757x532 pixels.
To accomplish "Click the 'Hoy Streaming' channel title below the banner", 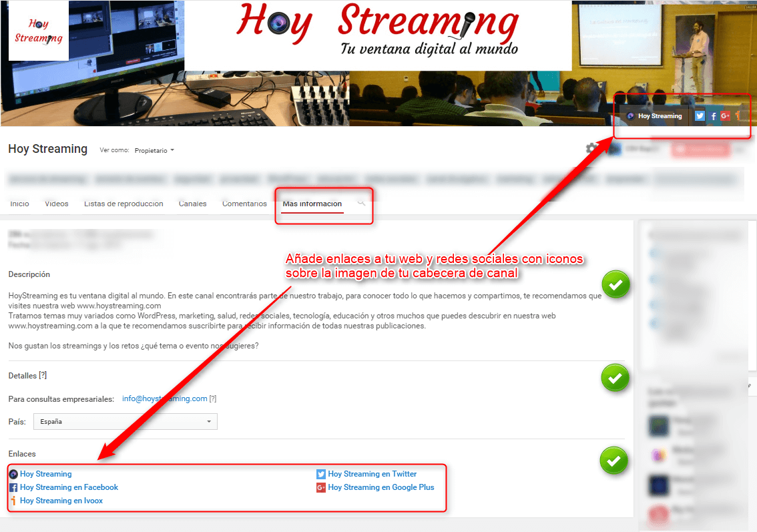I will click(48, 149).
